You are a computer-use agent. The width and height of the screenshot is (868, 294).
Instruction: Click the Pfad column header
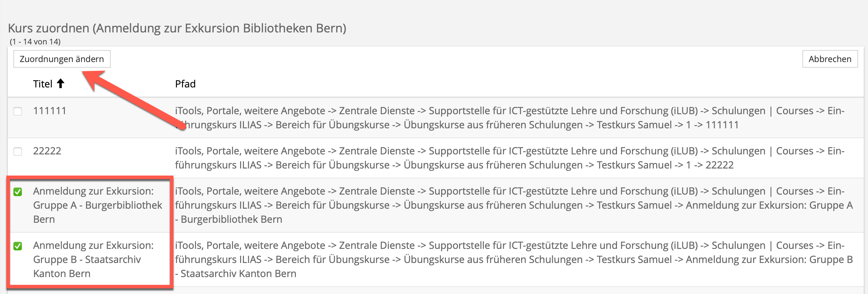click(x=185, y=84)
